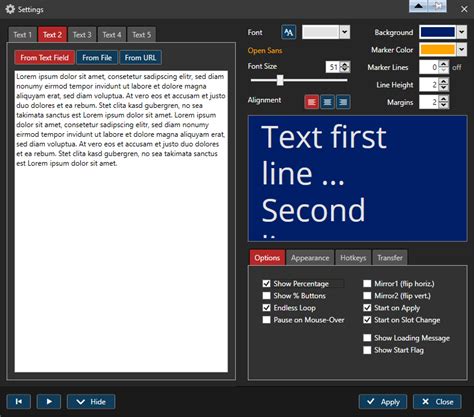Enable Mirror1 (flip horiz.) checkbox
The height and width of the screenshot is (417, 474).
click(367, 284)
